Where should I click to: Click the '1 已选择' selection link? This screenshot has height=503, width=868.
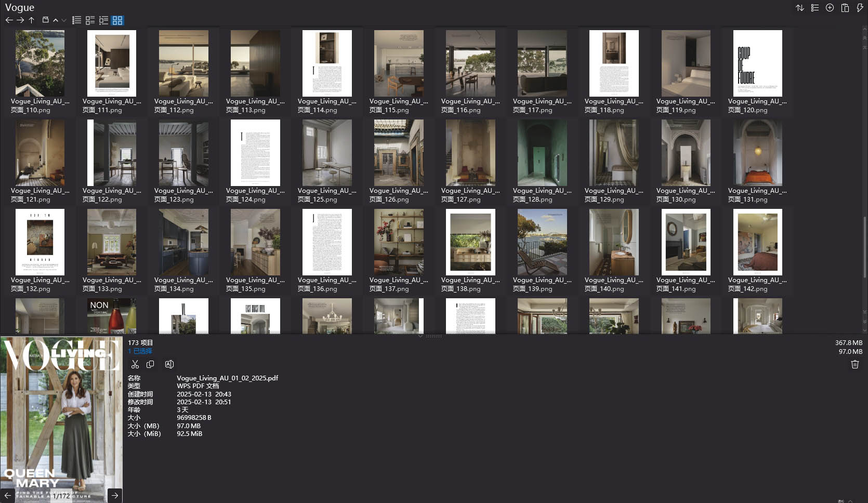coord(140,351)
